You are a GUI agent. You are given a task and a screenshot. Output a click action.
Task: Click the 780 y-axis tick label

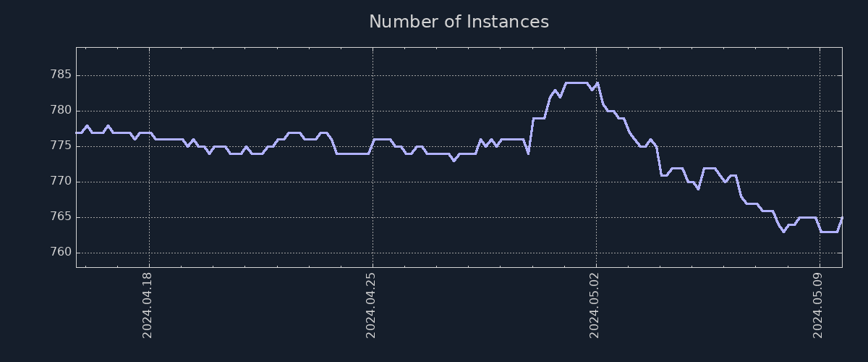coord(59,111)
